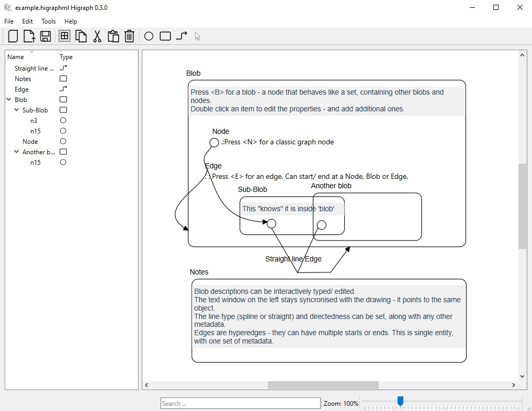Click the scroll up arrow on canvas
This screenshot has width=532, height=411.
coord(522,55)
